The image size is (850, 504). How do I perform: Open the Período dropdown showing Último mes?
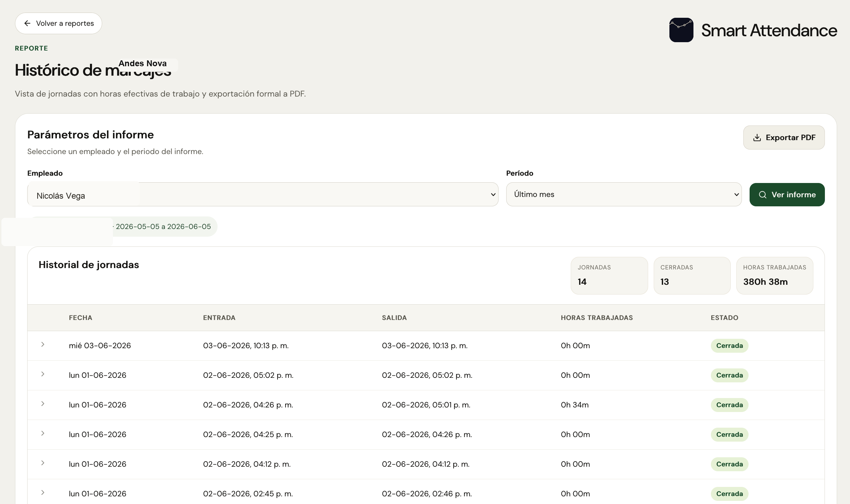624,194
